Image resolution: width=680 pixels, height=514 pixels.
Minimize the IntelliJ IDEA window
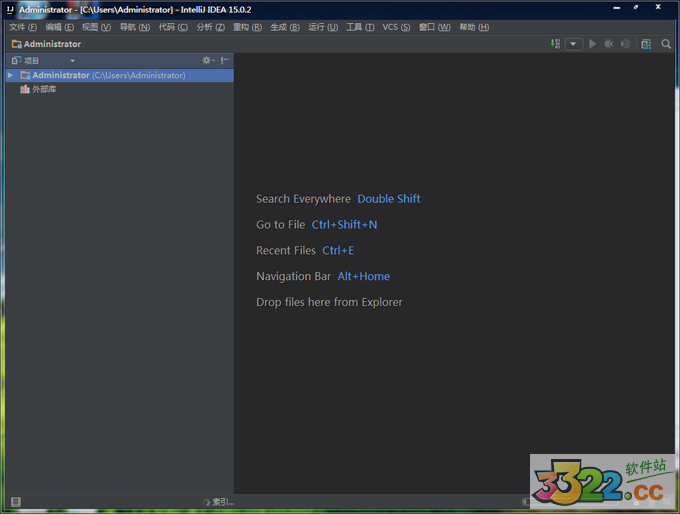pos(616,7)
